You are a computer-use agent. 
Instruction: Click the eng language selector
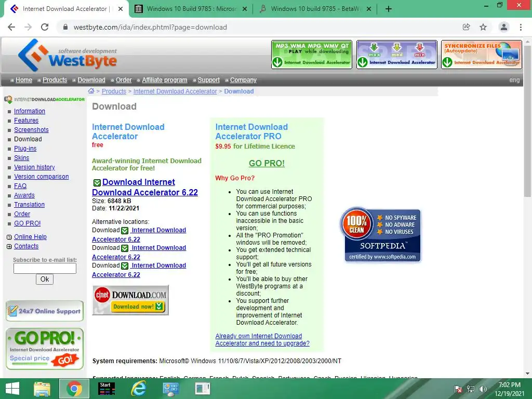click(x=514, y=80)
